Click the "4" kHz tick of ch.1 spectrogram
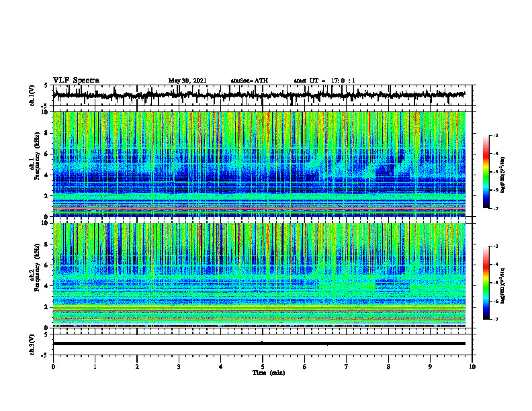The height and width of the screenshot is (411, 532). pyautogui.click(x=47, y=175)
